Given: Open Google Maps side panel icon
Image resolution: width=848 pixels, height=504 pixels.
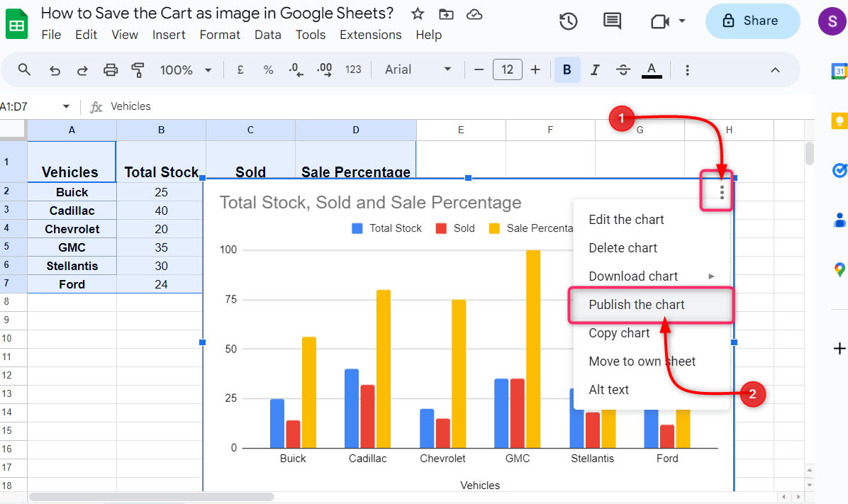Looking at the screenshot, I should 839,269.
